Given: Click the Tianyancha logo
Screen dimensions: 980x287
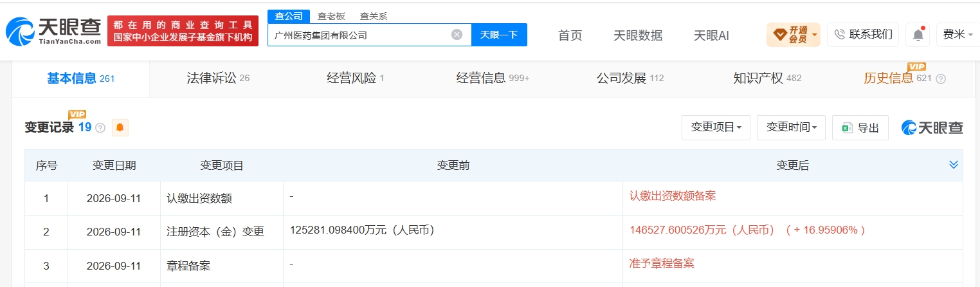Looking at the screenshot, I should (x=53, y=31).
